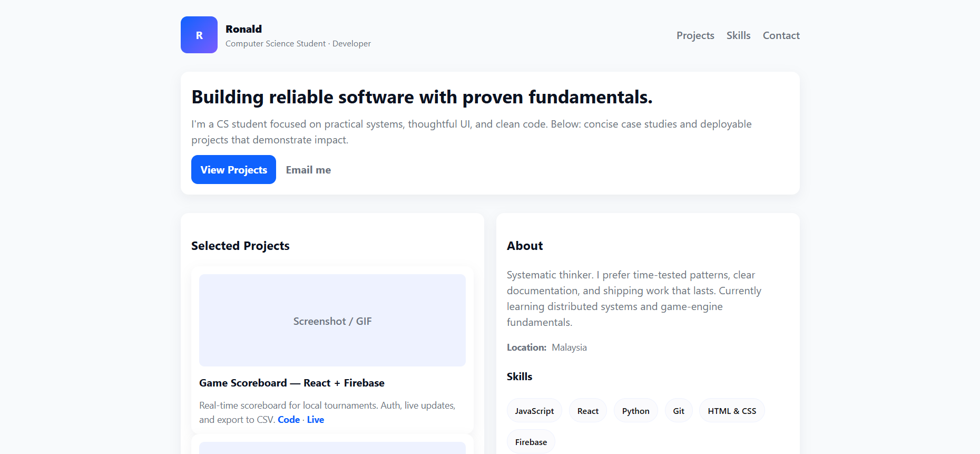Click the Email me link

pos(308,170)
